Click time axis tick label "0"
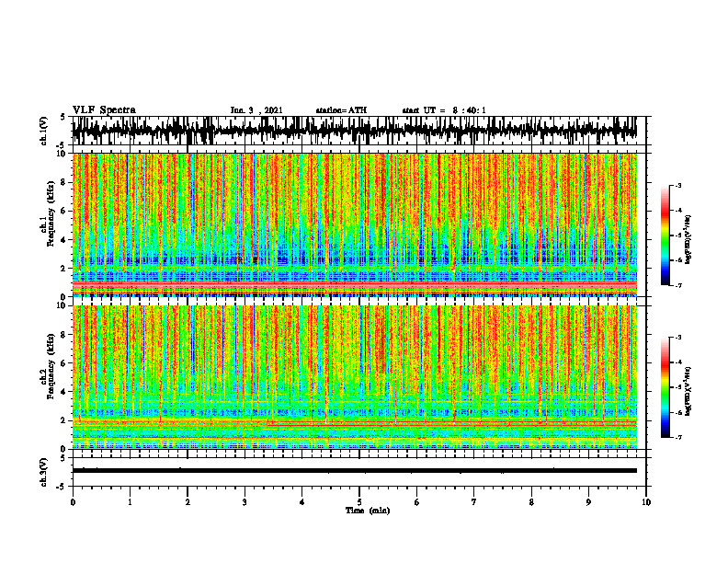Screen dimensions: 728x563 pos(73,502)
